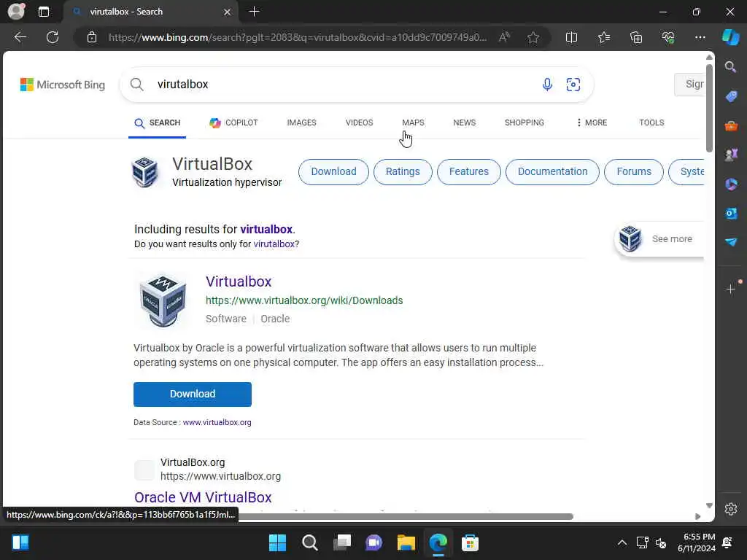Open the Drop paper-plane sidebar icon
Image resolution: width=747 pixels, height=560 pixels.
tap(731, 242)
